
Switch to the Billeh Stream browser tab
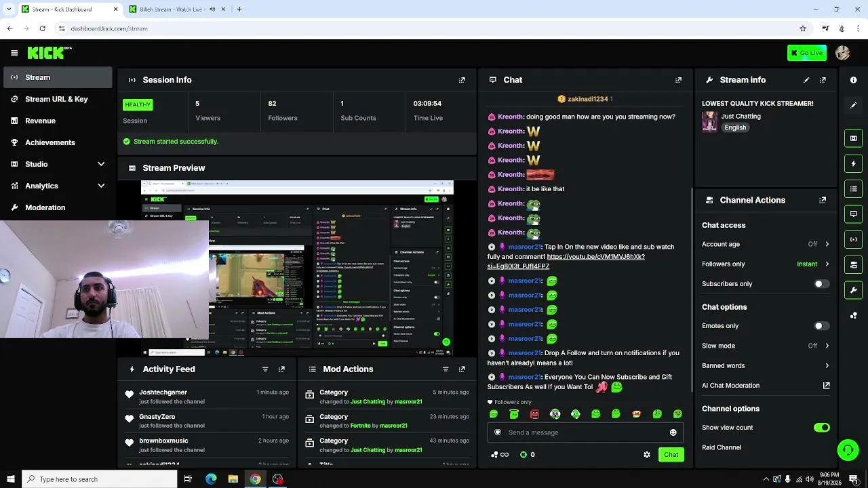[x=173, y=9]
